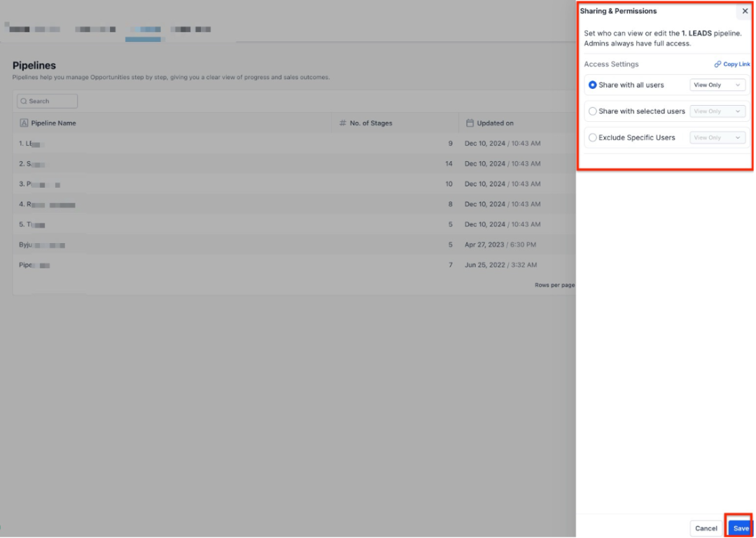Click the Copy Link chain icon
The height and width of the screenshot is (538, 756).
[x=717, y=64]
